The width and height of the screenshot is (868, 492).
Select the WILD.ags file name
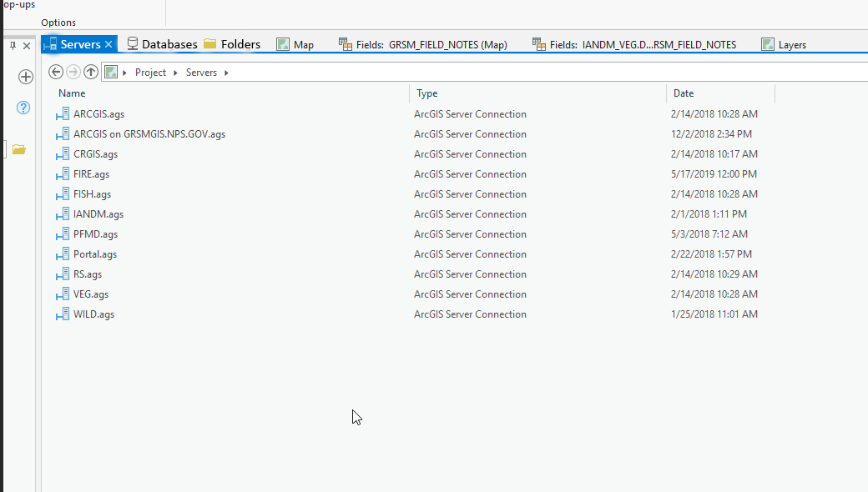[94, 314]
